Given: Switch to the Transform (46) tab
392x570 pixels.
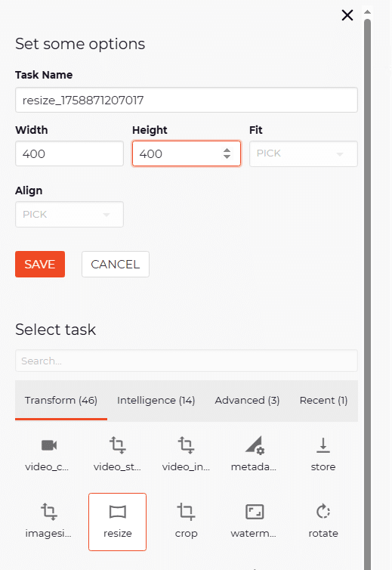Looking at the screenshot, I should 61,400.
